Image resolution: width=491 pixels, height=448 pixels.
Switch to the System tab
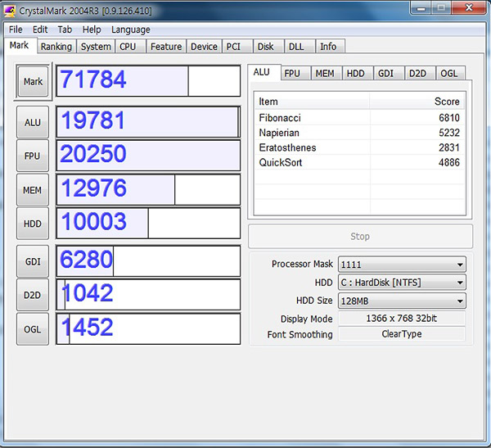click(x=96, y=47)
